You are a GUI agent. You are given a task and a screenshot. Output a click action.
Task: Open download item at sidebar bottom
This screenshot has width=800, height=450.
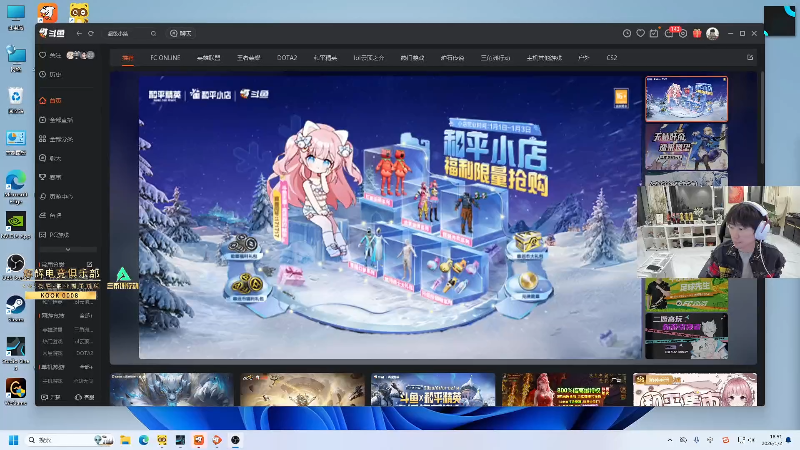tap(51, 397)
